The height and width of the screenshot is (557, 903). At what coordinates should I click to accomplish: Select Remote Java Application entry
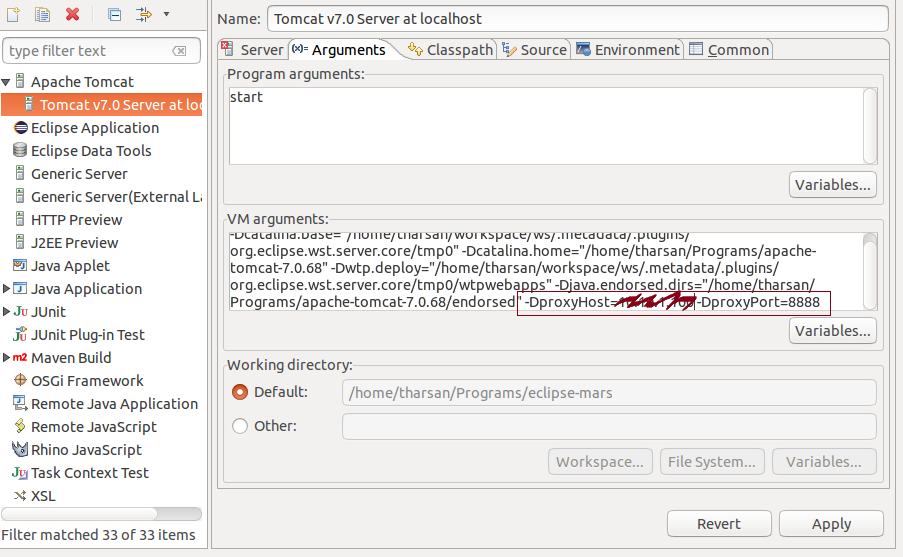click(115, 404)
